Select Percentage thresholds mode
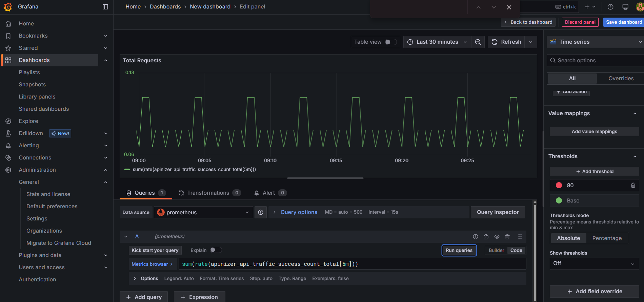 [x=607, y=238]
